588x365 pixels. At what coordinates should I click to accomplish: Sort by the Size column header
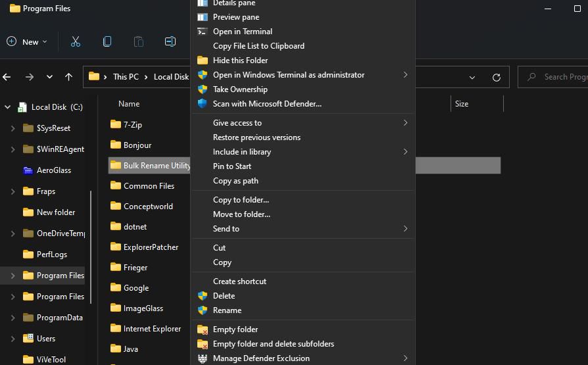462,104
